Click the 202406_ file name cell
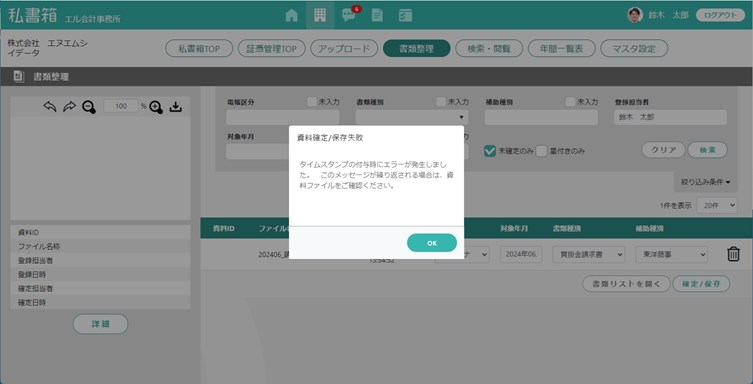Viewport: 753px width, 384px height. click(273, 255)
